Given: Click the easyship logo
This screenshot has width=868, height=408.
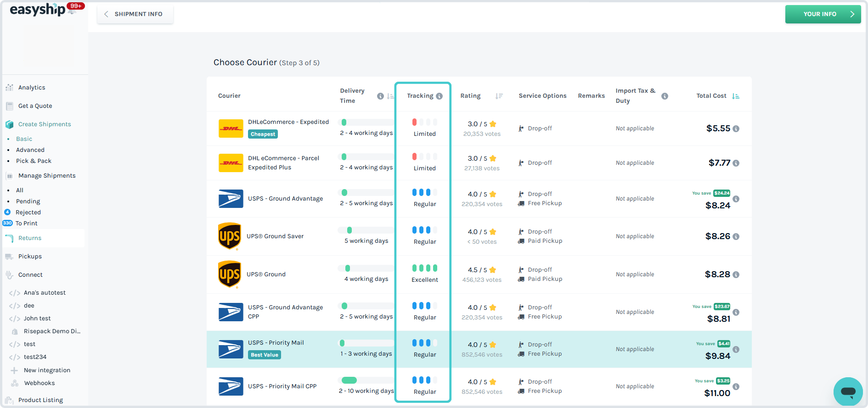Looking at the screenshot, I should point(38,10).
